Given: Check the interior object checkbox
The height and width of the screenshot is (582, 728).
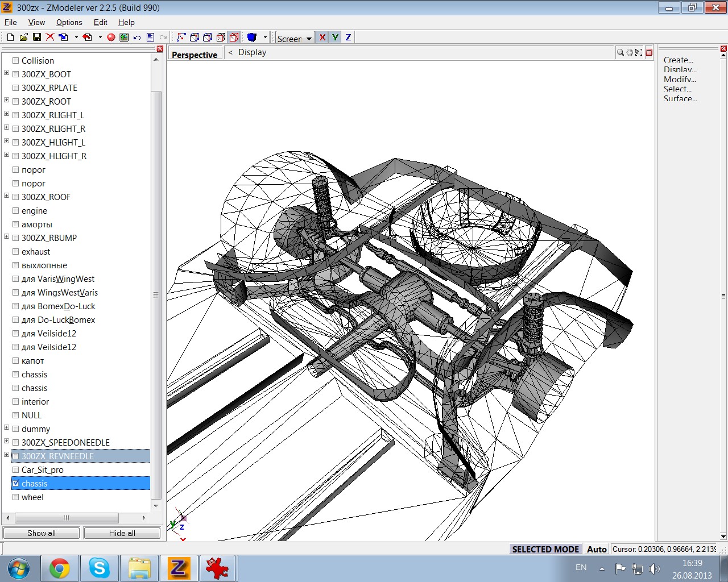Looking at the screenshot, I should coord(16,401).
